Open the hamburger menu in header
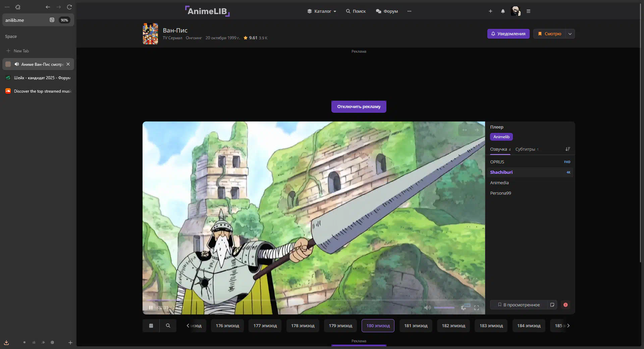 click(x=528, y=11)
